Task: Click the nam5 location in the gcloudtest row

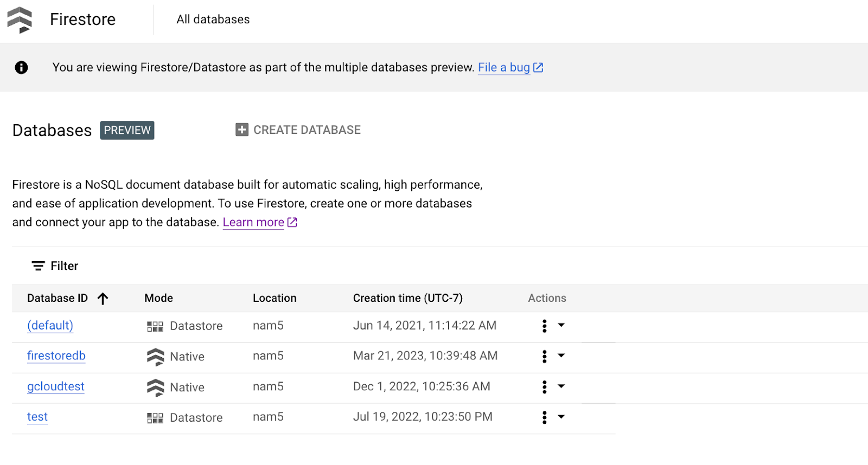Action: (268, 386)
